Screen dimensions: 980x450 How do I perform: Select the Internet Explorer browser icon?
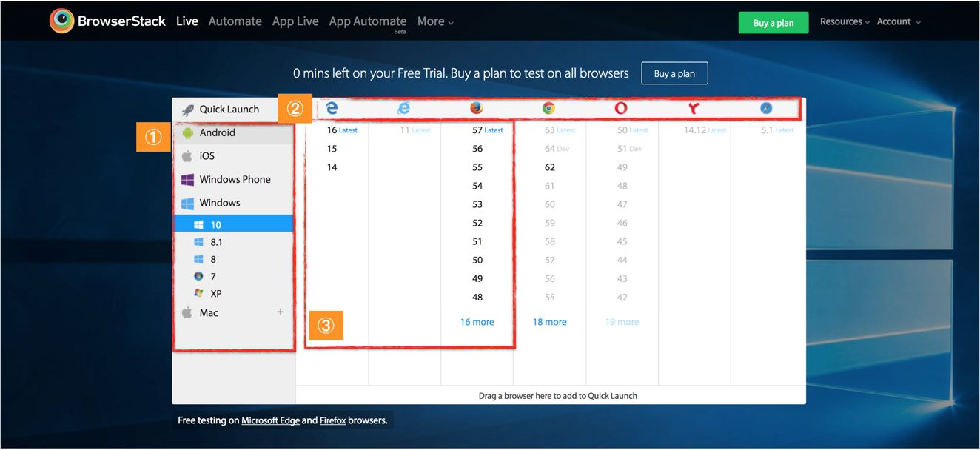[x=403, y=108]
